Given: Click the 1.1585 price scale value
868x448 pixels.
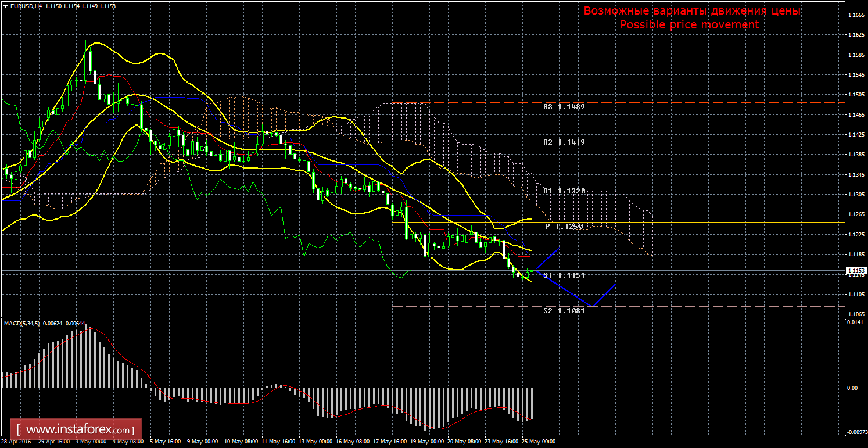Looking at the screenshot, I should [x=855, y=55].
